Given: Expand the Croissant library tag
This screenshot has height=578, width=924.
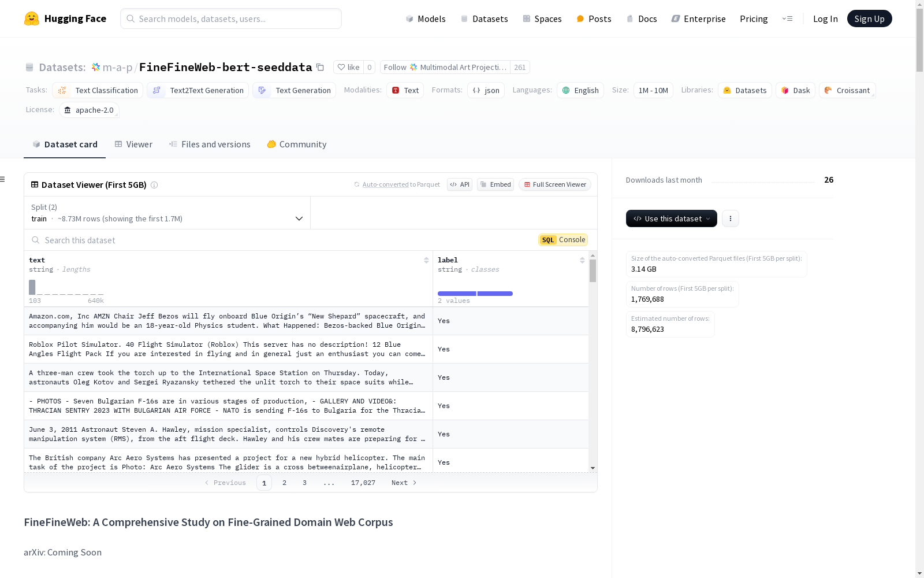Looking at the screenshot, I should [847, 90].
